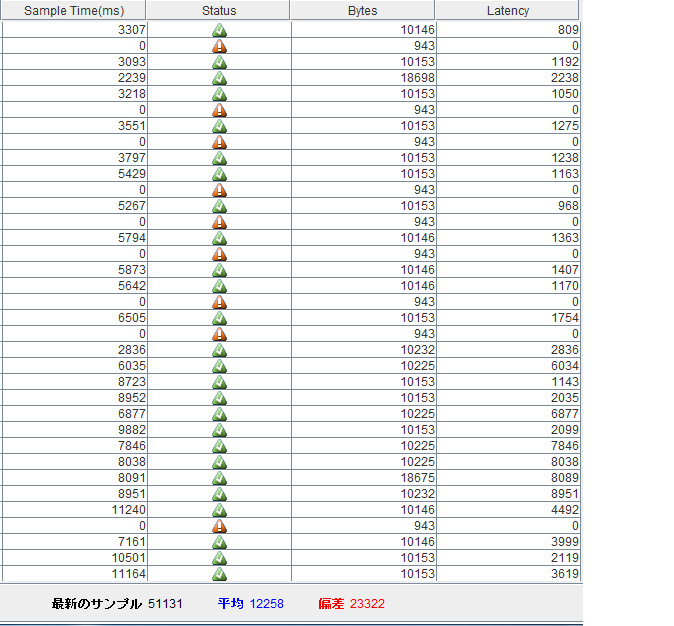Select the success icon in the 11164 row
The width and height of the screenshot is (674, 626).
(x=219, y=574)
